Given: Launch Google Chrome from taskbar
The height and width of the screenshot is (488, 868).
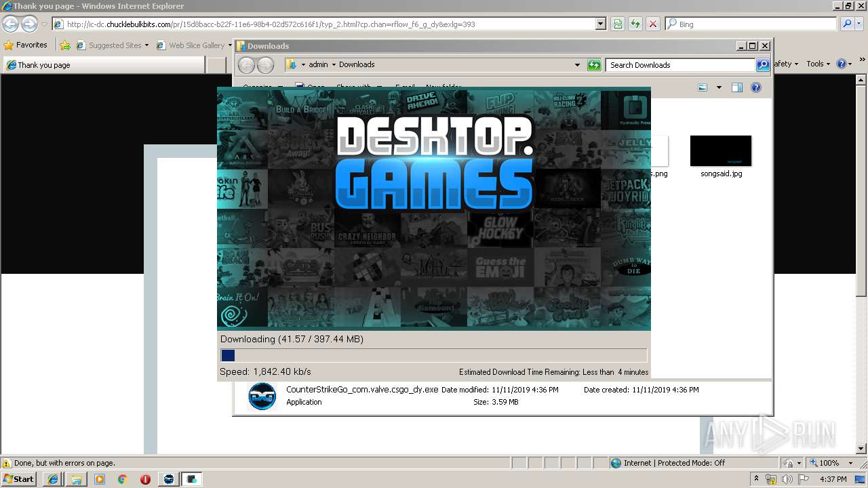Looking at the screenshot, I should 123,479.
